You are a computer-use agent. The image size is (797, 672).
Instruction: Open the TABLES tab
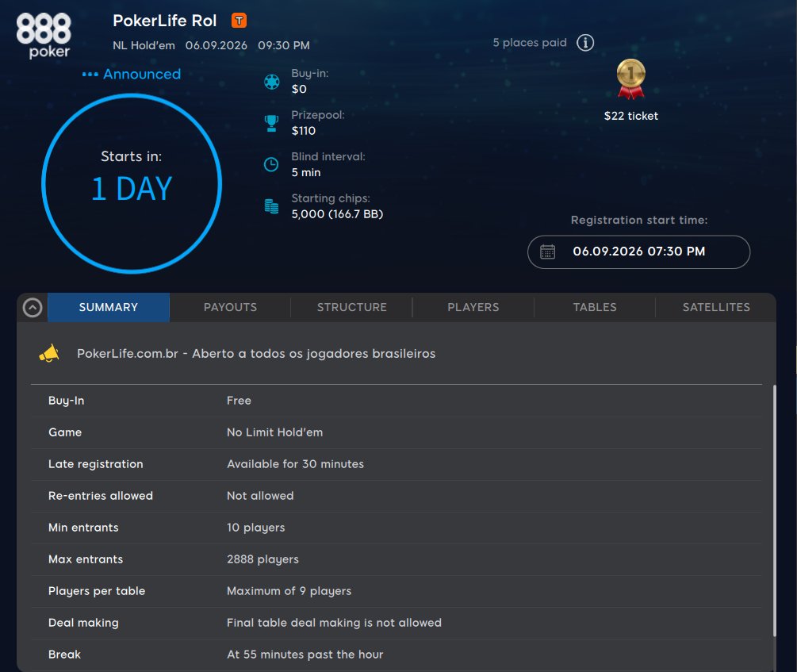(x=595, y=307)
